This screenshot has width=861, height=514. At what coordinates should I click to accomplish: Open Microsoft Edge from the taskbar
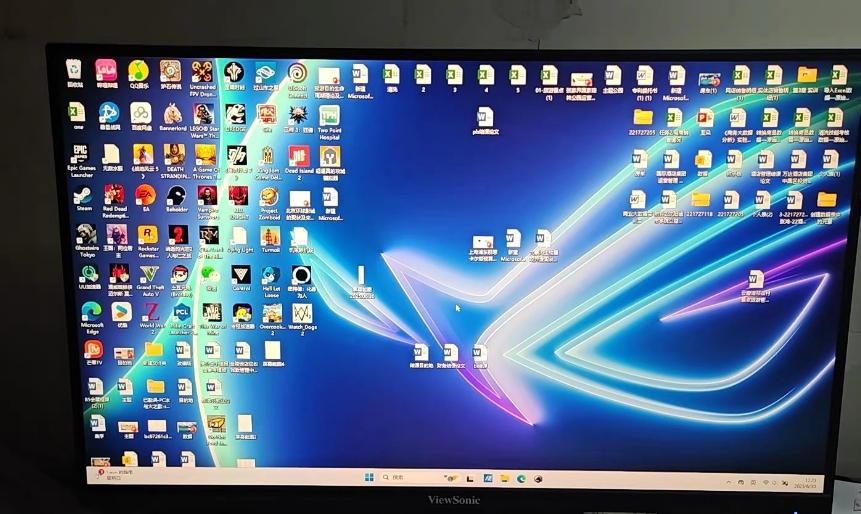point(521,478)
